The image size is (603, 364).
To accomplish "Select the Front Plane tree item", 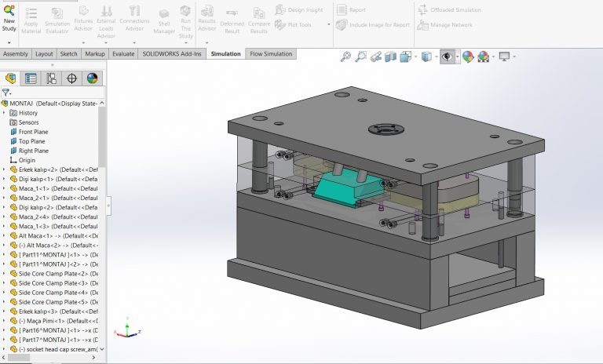I will point(33,132).
